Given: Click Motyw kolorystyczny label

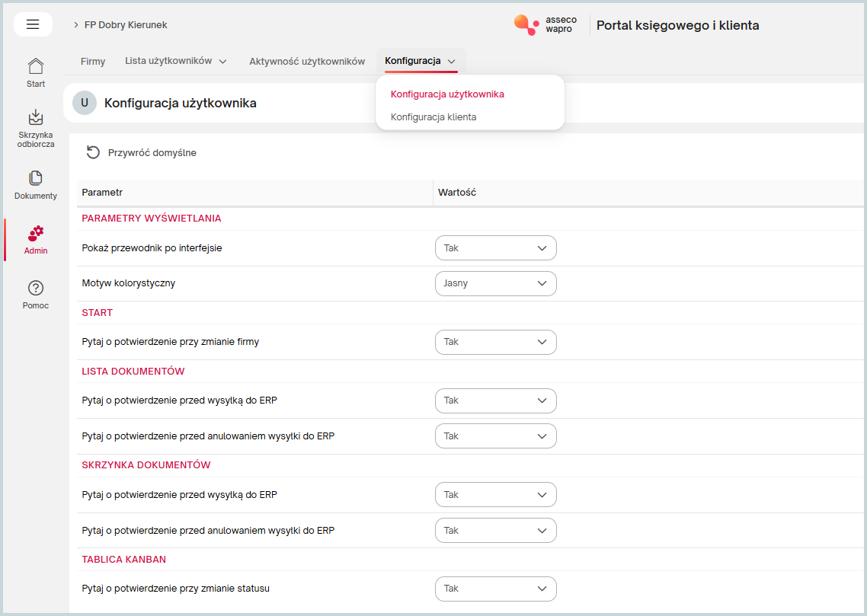Looking at the screenshot, I should pyautogui.click(x=128, y=282).
